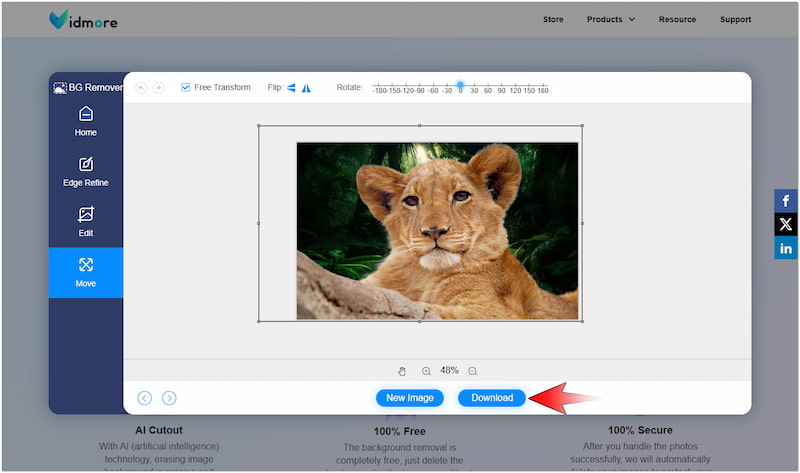Switch to the Edit tab

86,222
